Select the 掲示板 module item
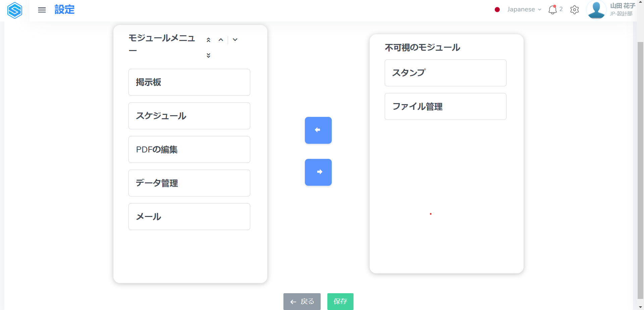The height and width of the screenshot is (310, 644). coord(189,82)
